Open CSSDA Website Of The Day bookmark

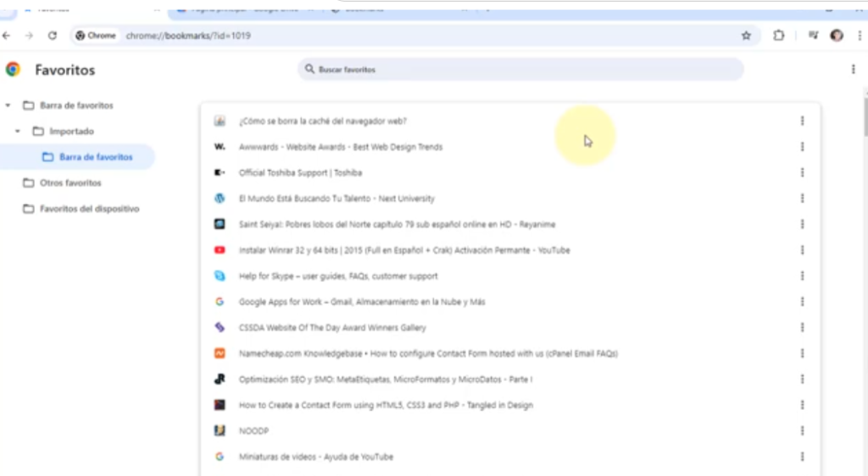coord(332,328)
